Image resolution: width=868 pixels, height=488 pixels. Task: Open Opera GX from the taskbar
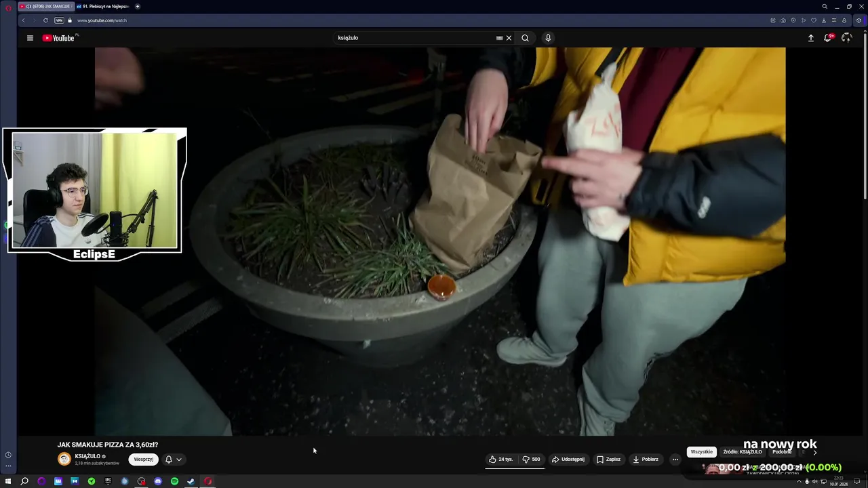(208, 481)
